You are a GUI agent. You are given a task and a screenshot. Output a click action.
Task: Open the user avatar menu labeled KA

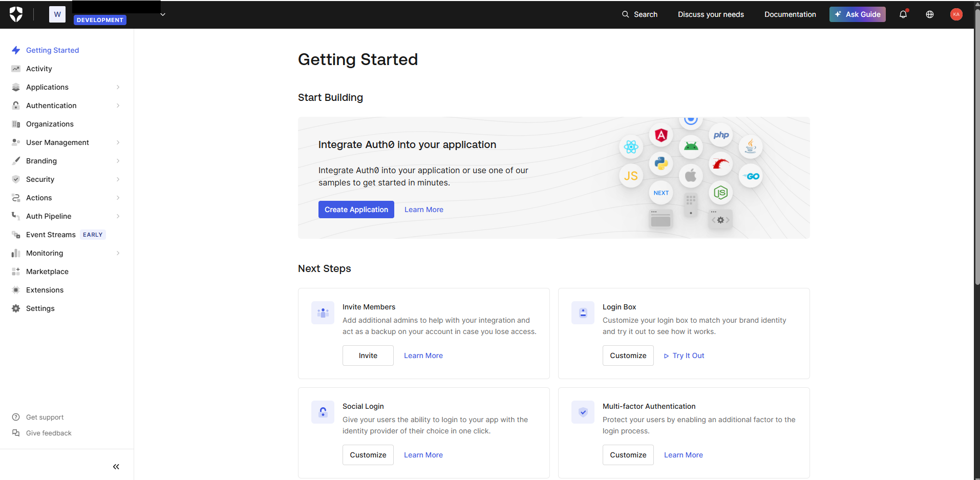pos(955,14)
